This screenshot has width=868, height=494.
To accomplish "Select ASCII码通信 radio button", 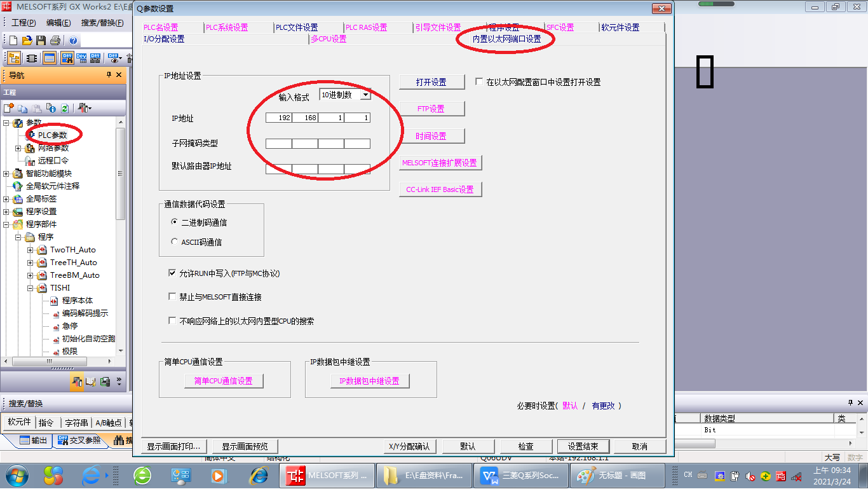I will 175,242.
